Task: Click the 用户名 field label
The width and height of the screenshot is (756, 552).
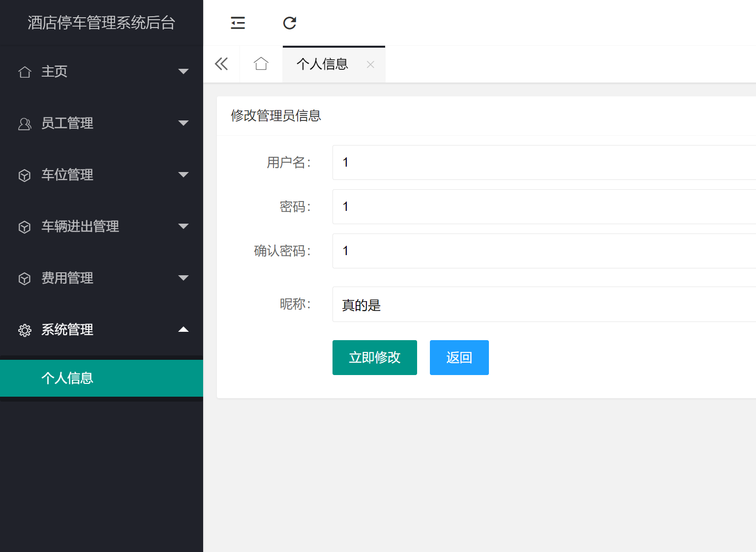Action: (289, 162)
